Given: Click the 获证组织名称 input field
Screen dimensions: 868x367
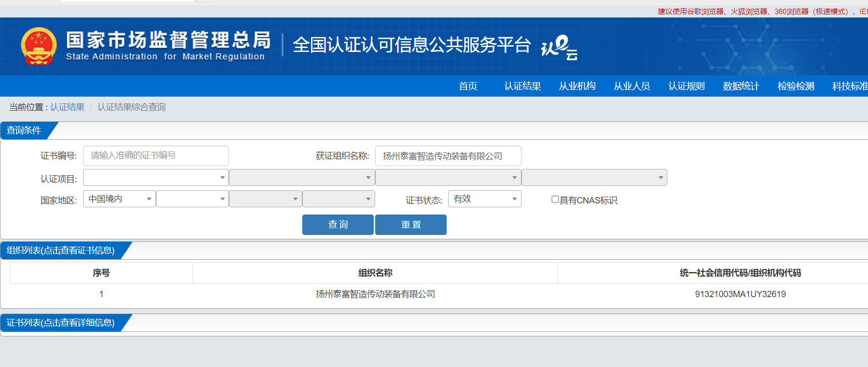Looking at the screenshot, I should click(448, 156).
